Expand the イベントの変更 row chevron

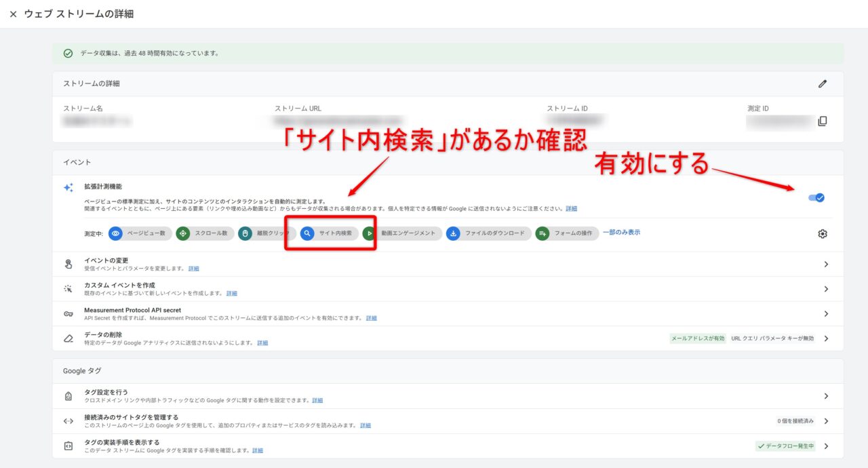[825, 265]
